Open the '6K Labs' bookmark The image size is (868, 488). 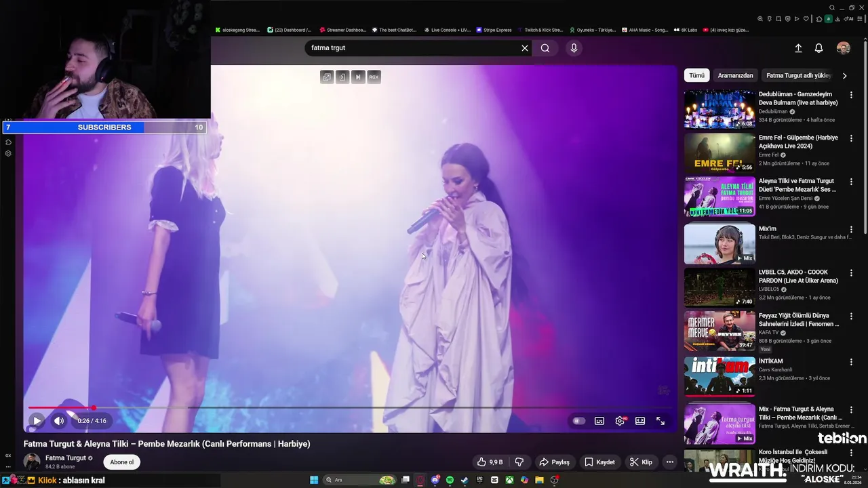(x=686, y=30)
